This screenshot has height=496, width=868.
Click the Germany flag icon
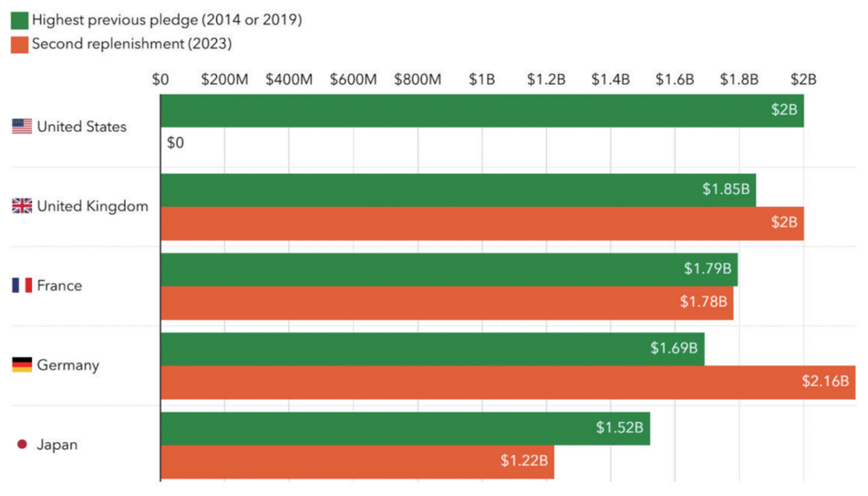(x=22, y=365)
